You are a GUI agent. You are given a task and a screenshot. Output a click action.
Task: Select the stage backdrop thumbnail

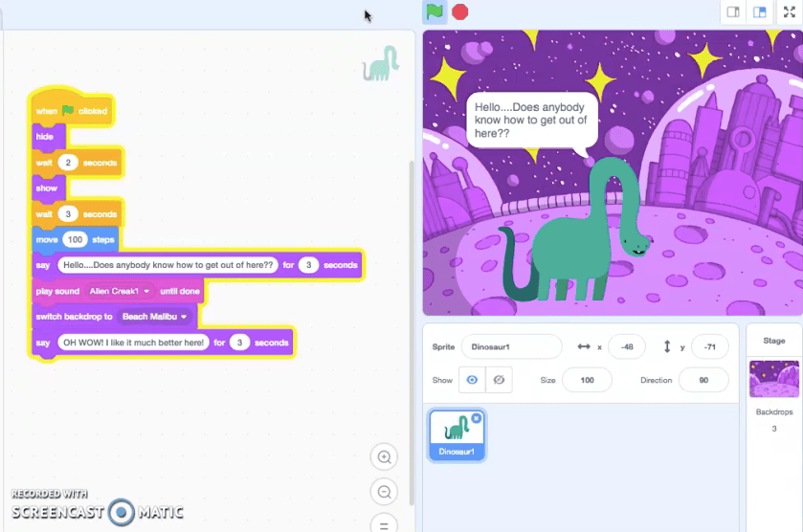(x=773, y=379)
